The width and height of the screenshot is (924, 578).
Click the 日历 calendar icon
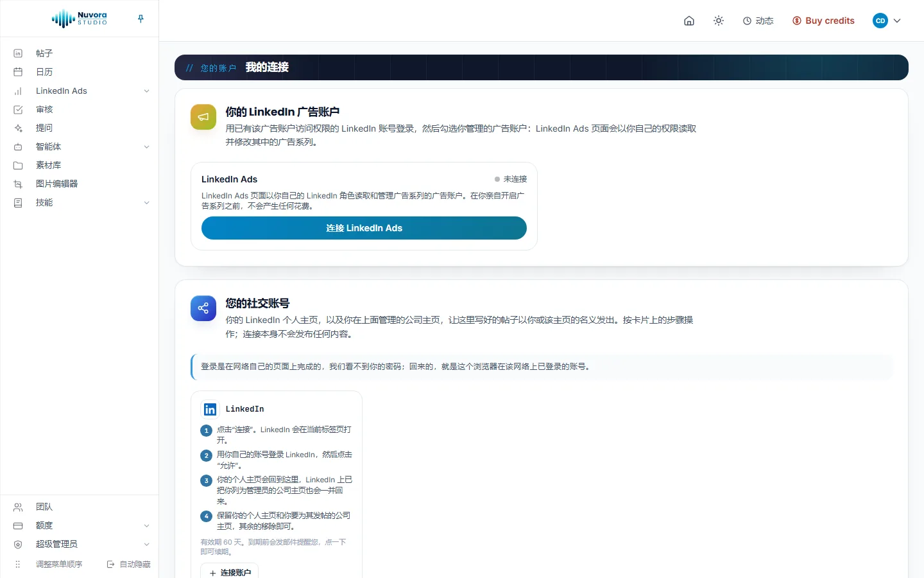[18, 72]
